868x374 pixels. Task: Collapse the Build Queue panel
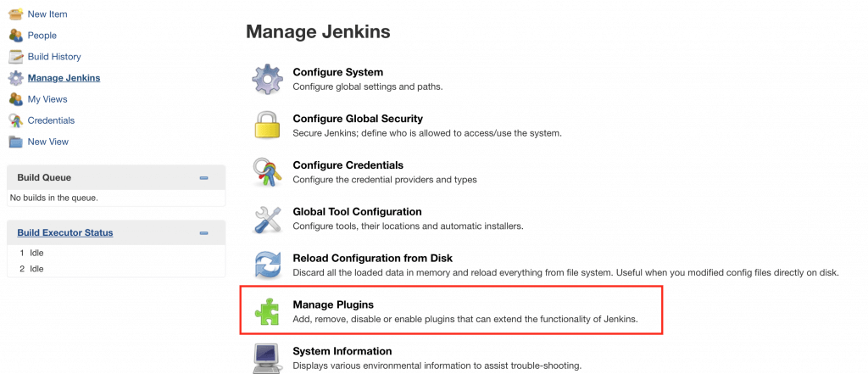pyautogui.click(x=203, y=178)
